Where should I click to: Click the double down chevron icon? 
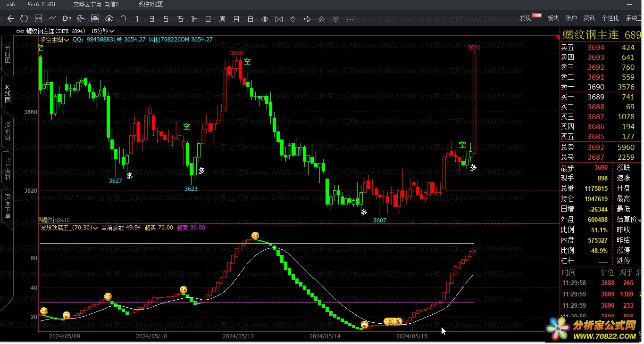pyautogui.click(x=336, y=19)
